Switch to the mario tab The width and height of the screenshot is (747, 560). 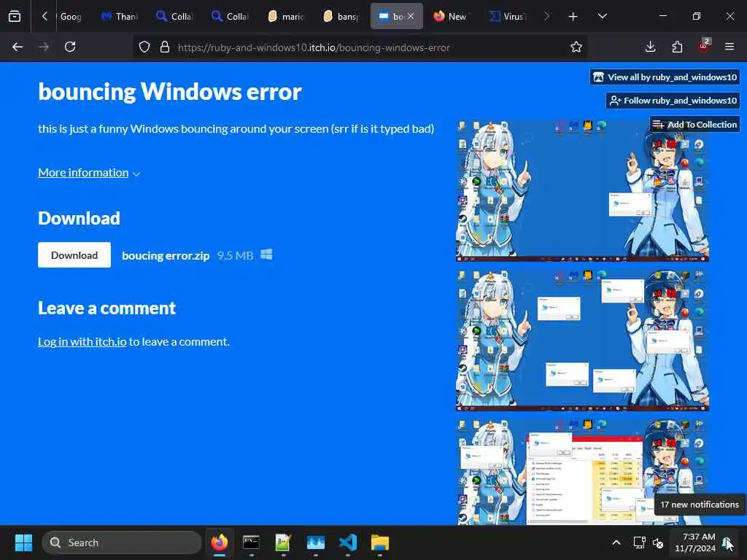(286, 16)
